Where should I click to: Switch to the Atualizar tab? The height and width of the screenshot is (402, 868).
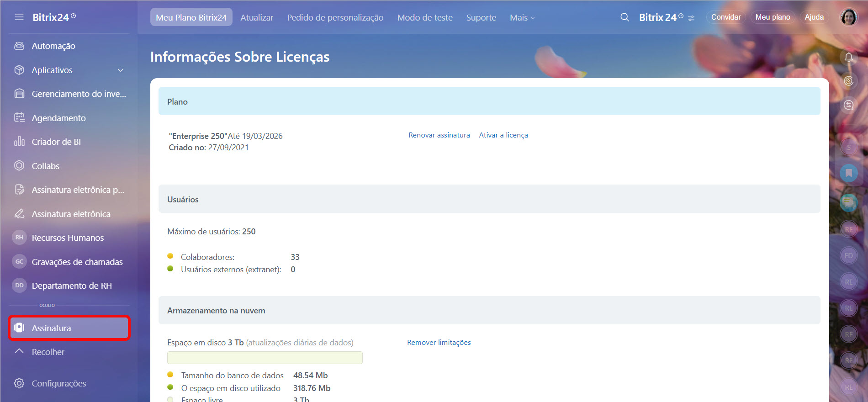pos(257,17)
